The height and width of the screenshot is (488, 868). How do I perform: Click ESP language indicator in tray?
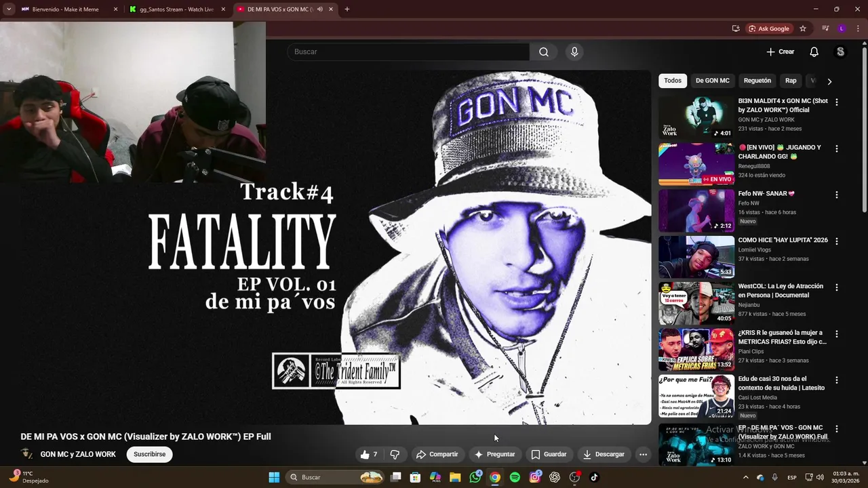(x=792, y=477)
